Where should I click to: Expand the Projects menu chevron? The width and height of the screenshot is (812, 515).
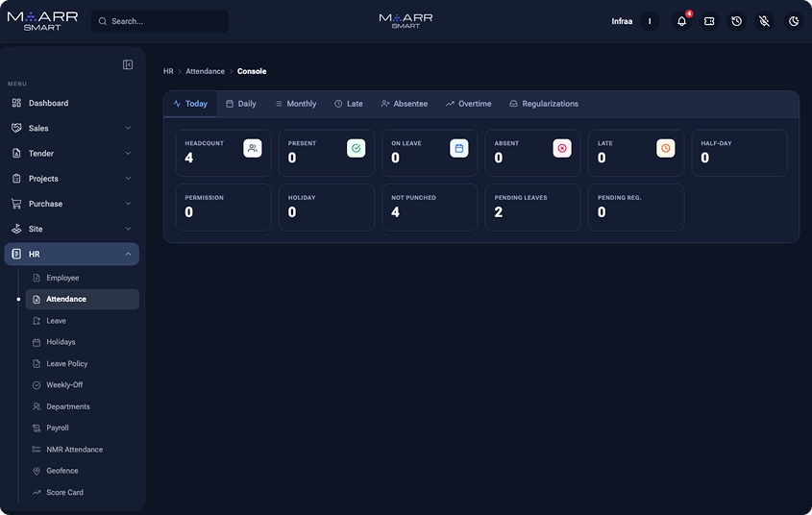(x=128, y=179)
